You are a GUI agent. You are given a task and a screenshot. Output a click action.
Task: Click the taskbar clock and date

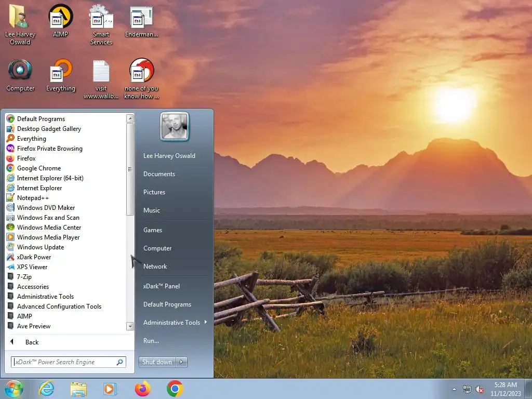(506, 389)
